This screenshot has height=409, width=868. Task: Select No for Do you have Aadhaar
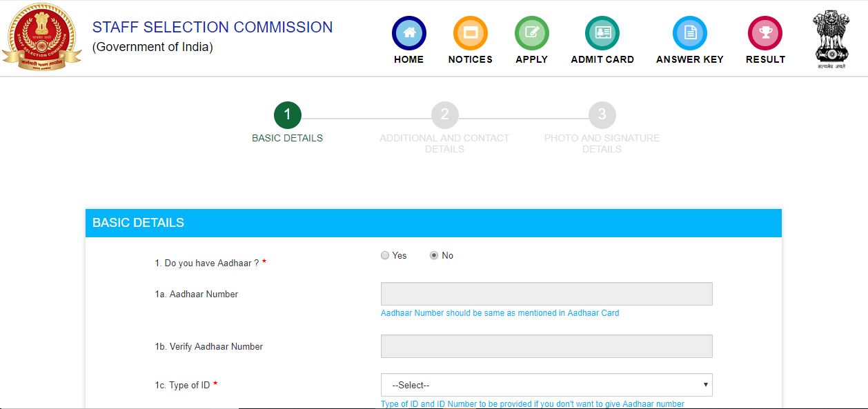pyautogui.click(x=433, y=255)
